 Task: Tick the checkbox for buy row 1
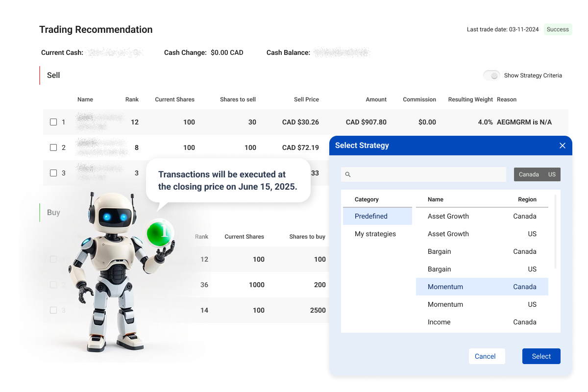coord(53,259)
